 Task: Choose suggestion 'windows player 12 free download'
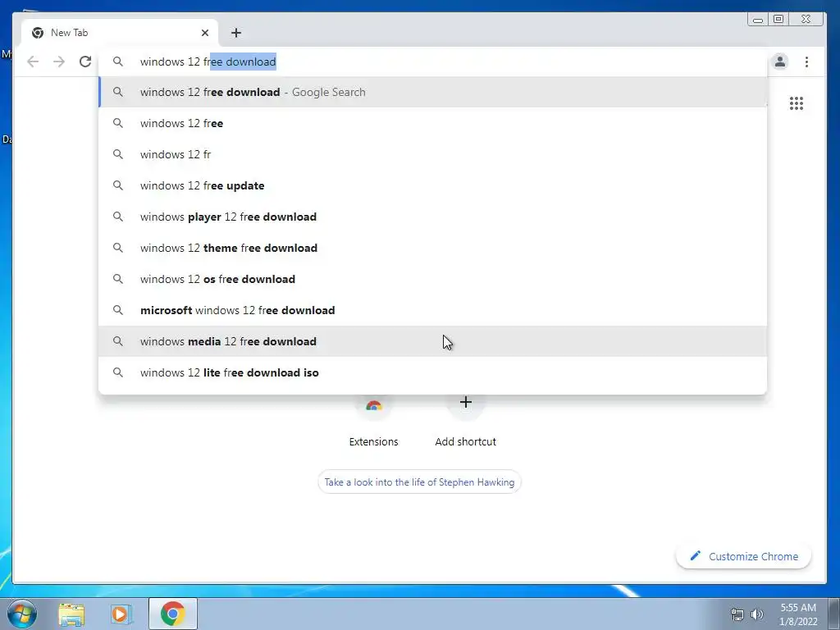pos(433,217)
